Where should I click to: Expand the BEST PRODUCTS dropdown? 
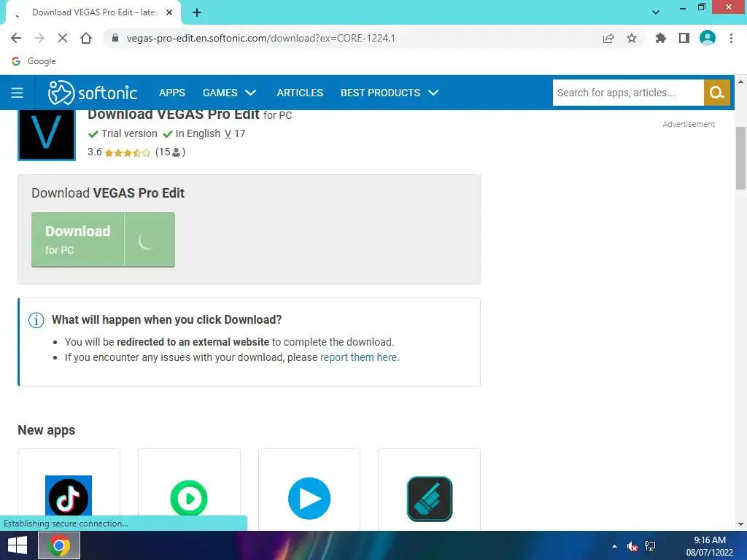[390, 93]
